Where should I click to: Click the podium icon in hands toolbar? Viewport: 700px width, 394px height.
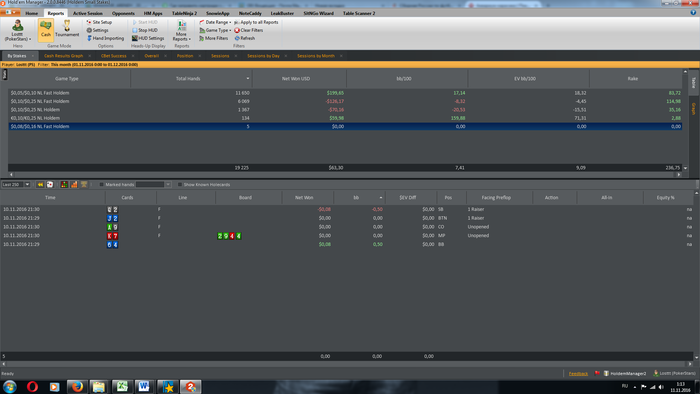(84, 184)
